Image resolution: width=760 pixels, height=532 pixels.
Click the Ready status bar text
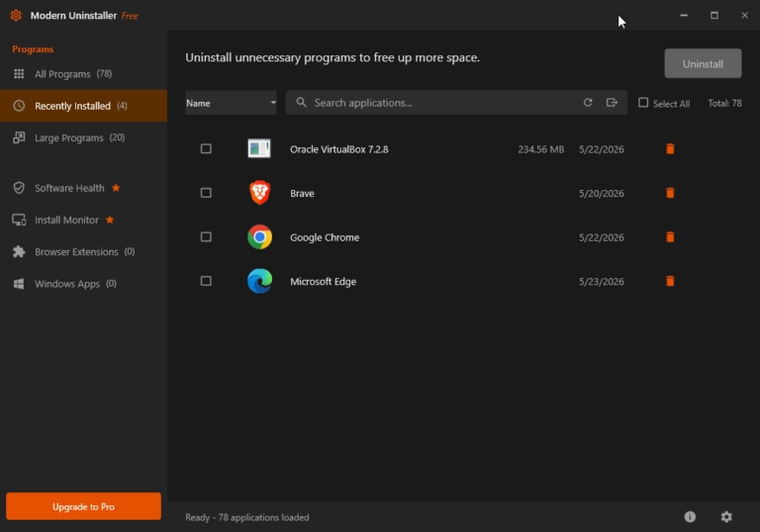[x=247, y=517]
